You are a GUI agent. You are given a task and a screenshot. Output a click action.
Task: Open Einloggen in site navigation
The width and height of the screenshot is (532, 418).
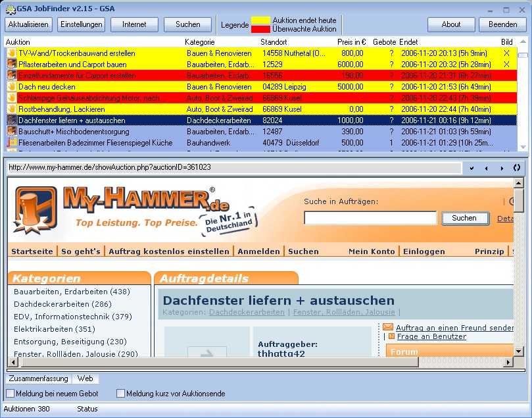click(x=424, y=251)
